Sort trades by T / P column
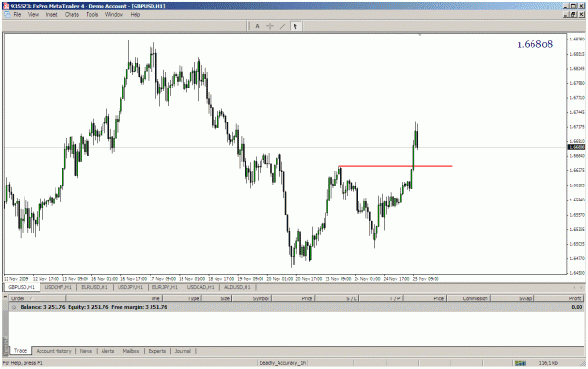The image size is (588, 369). point(381,298)
